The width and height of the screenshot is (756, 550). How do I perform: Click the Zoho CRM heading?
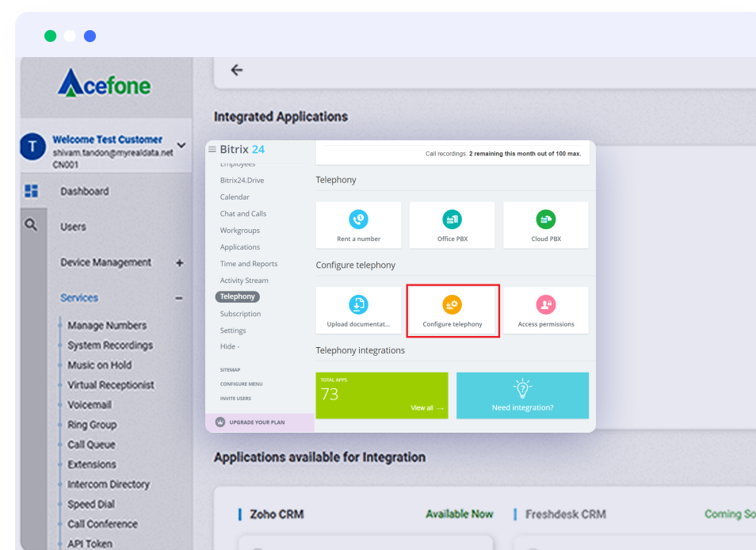[x=277, y=514]
